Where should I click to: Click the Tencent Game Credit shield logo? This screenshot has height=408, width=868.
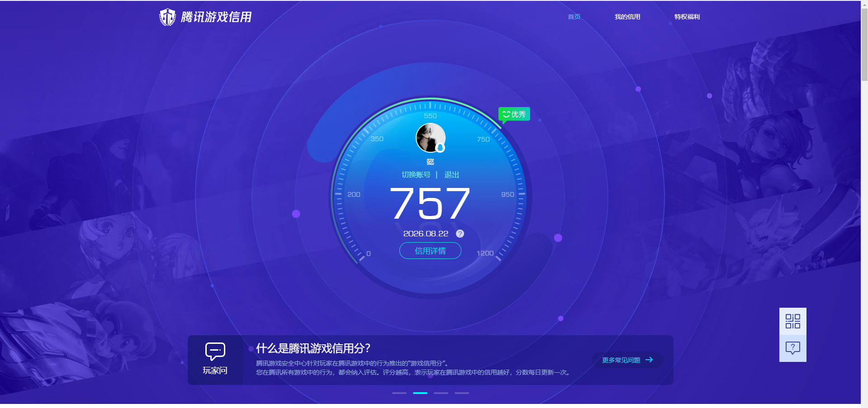(x=167, y=17)
